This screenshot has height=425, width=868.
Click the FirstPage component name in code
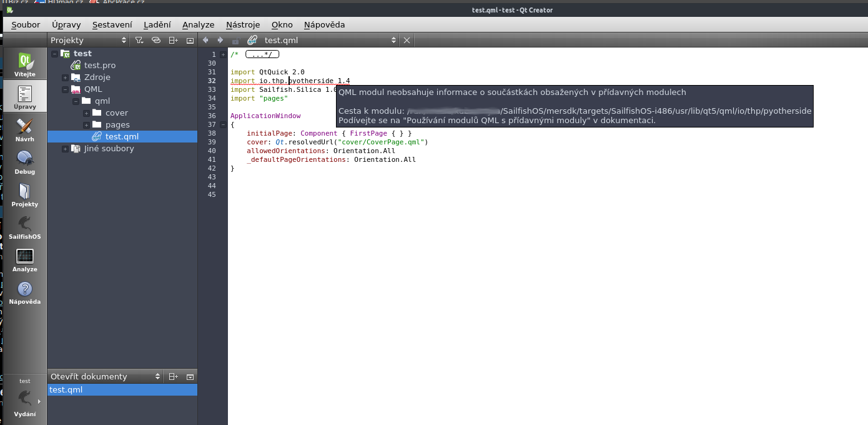click(368, 134)
